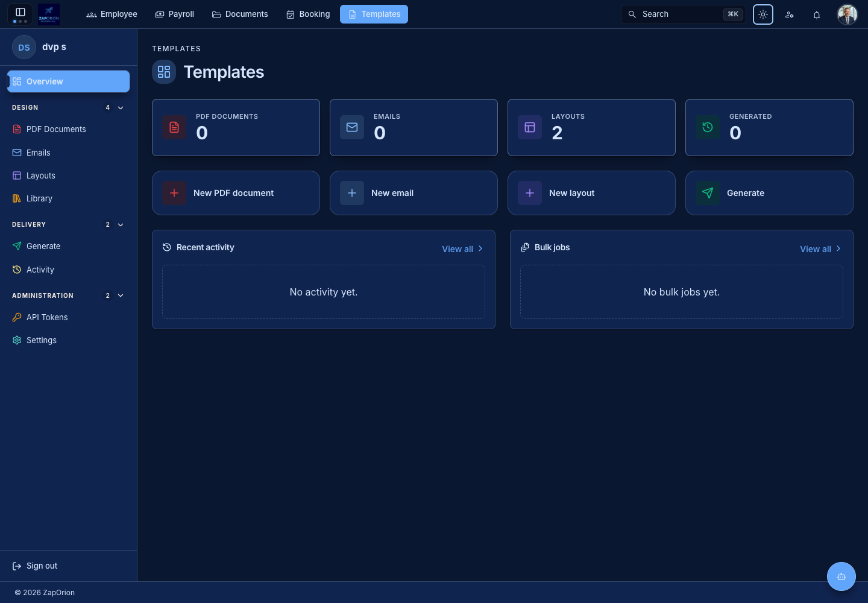Open the Emails count card
The width and height of the screenshot is (868, 603).
[414, 128]
